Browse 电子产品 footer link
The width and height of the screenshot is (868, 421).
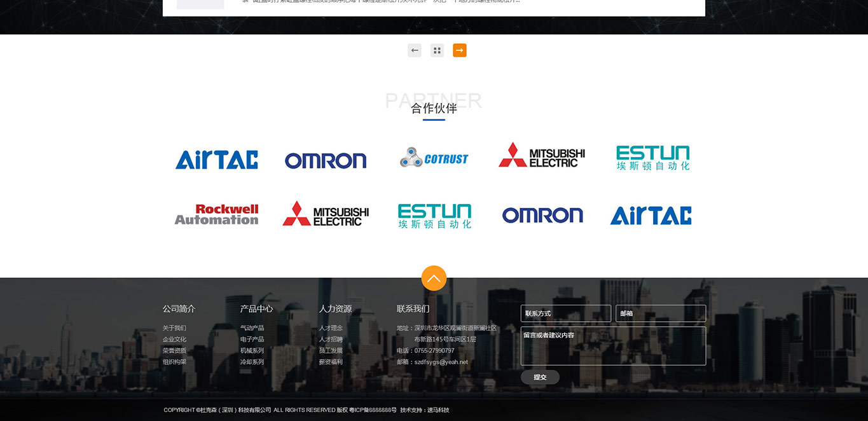[252, 340]
